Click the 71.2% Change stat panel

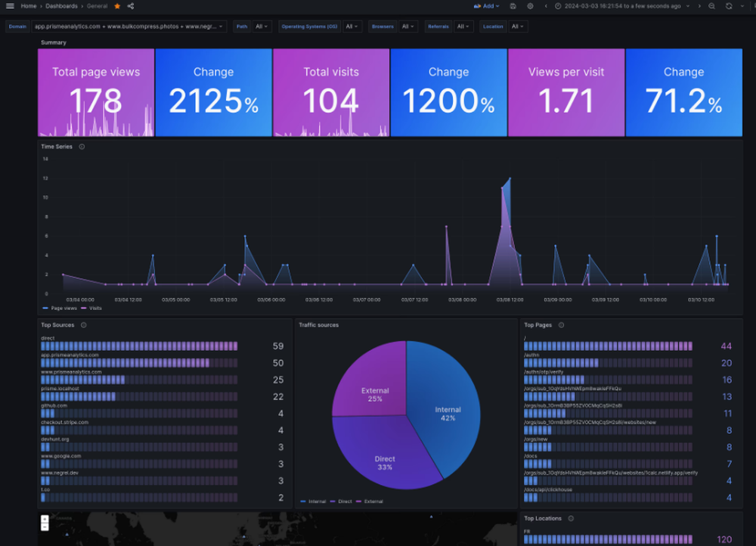click(x=683, y=92)
